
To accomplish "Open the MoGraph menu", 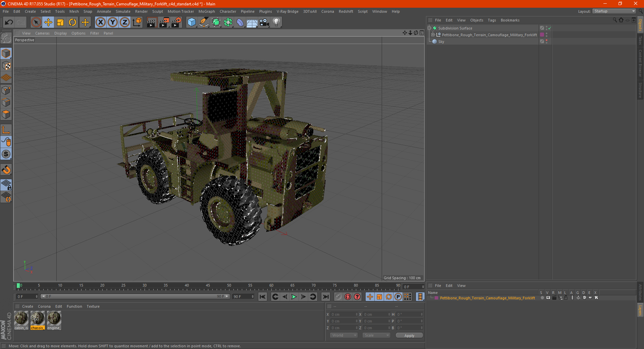I will (x=207, y=11).
